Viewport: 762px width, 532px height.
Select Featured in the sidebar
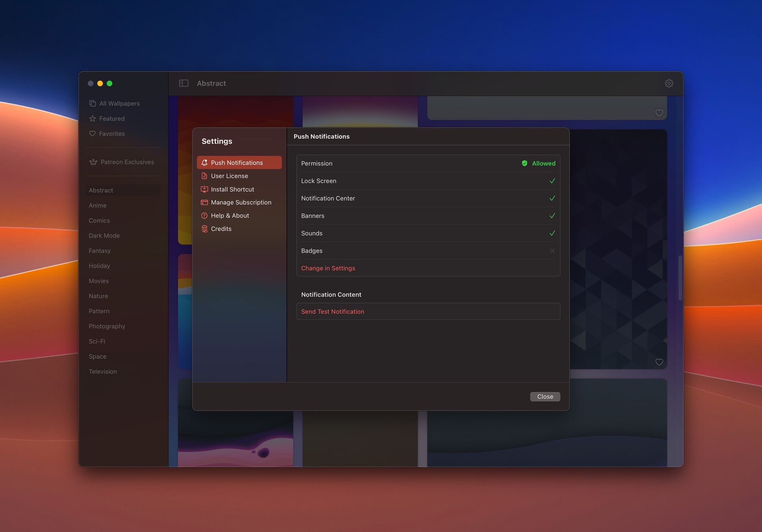(112, 119)
